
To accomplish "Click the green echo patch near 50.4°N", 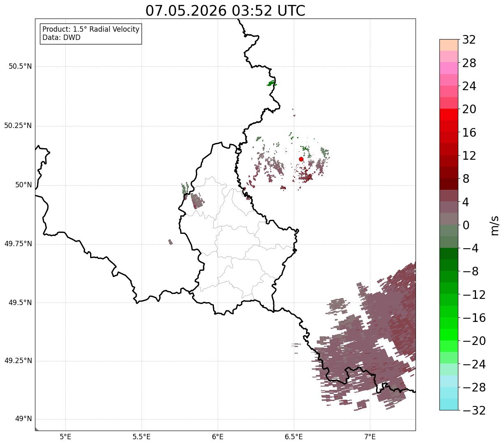I will click(272, 84).
